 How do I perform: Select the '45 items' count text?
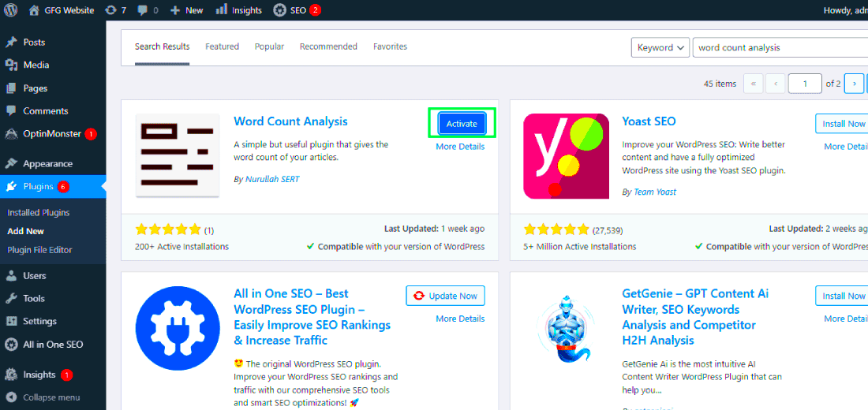click(x=720, y=84)
